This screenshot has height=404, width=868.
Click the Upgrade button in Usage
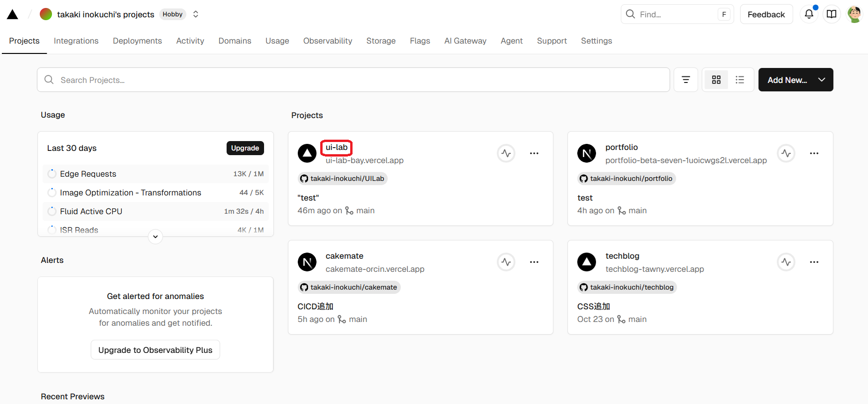pyautogui.click(x=245, y=148)
